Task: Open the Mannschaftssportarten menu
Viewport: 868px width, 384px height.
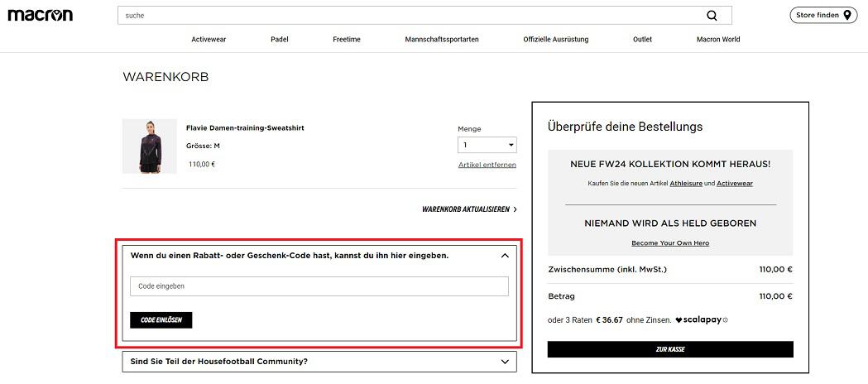Action: [442, 39]
